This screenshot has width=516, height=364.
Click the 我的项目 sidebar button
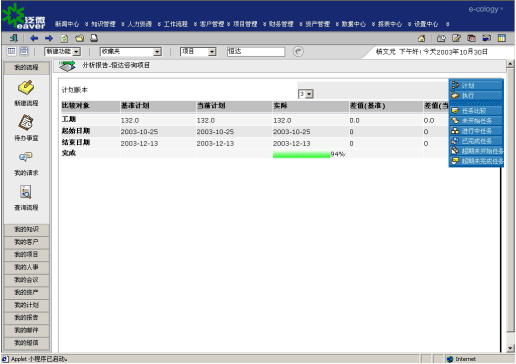[27, 255]
